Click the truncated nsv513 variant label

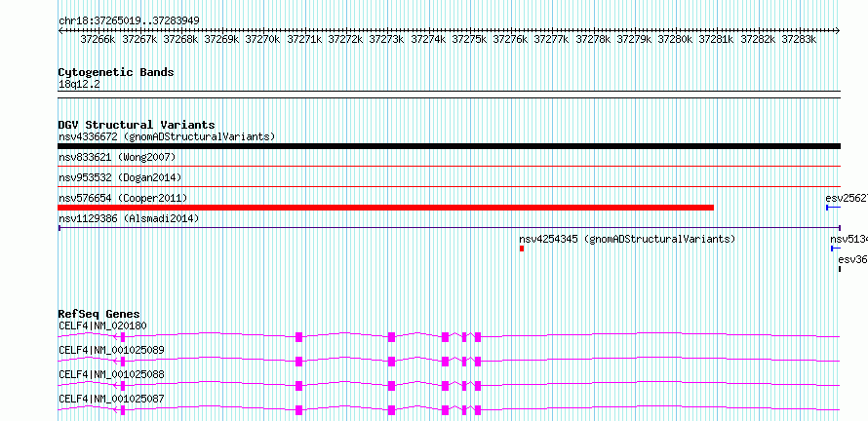coord(848,240)
